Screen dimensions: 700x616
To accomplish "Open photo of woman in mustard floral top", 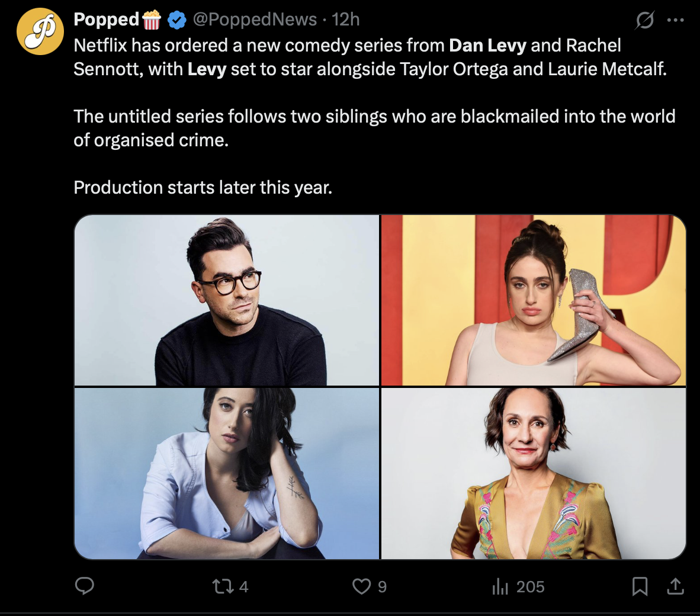I will coord(533,473).
